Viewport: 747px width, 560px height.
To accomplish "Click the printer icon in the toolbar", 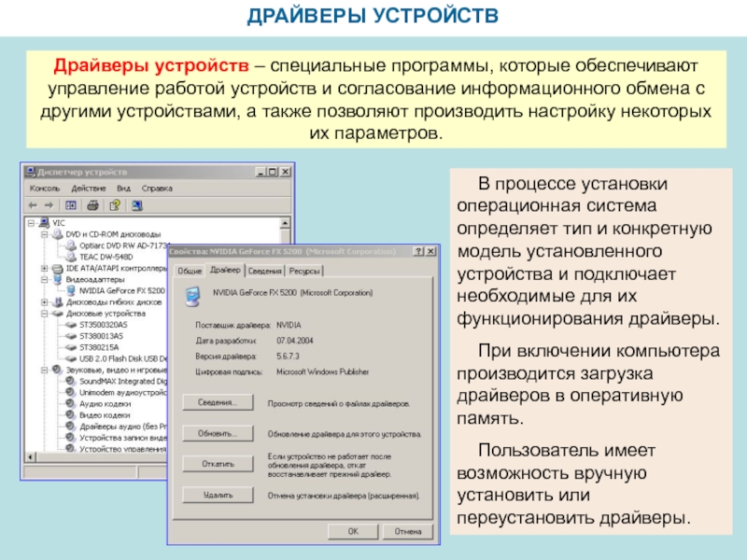I will tap(92, 204).
